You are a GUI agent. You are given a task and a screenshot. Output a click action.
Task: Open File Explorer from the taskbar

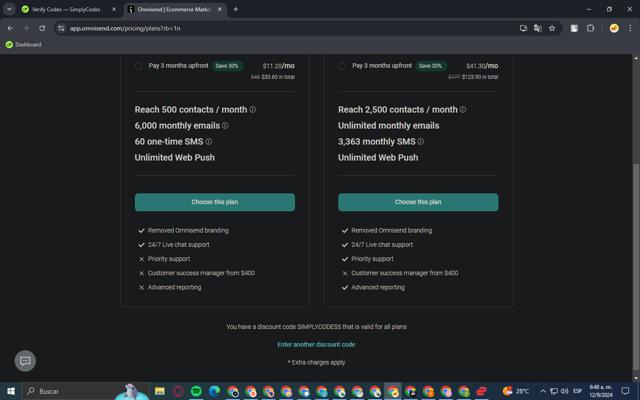point(160,391)
